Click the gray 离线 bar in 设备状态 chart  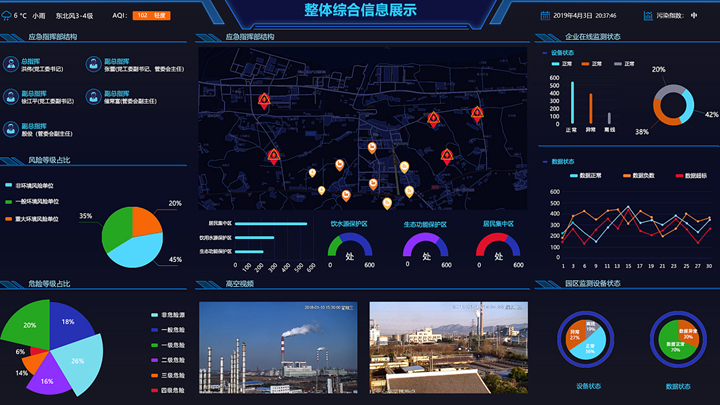click(x=609, y=118)
